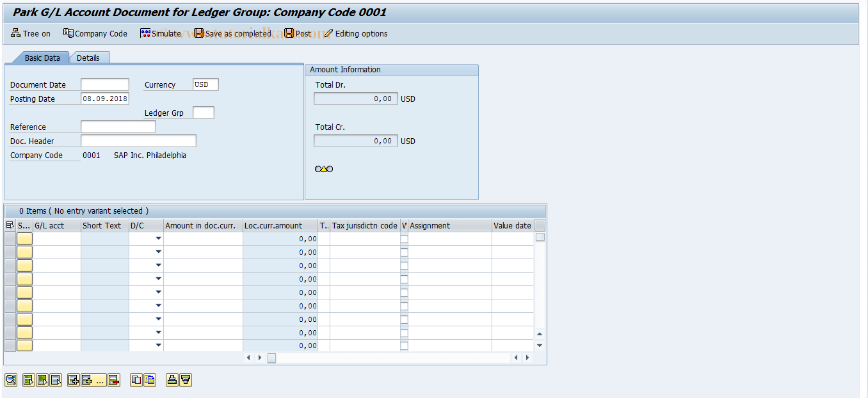
Task: Sort items descending with the sort icon
Action: tap(186, 379)
